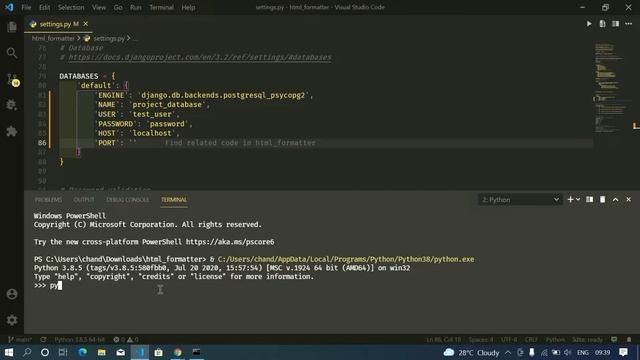Open the notifications bell in status bar
Image resolution: width=640 pixels, height=360 pixels.
tap(629, 340)
